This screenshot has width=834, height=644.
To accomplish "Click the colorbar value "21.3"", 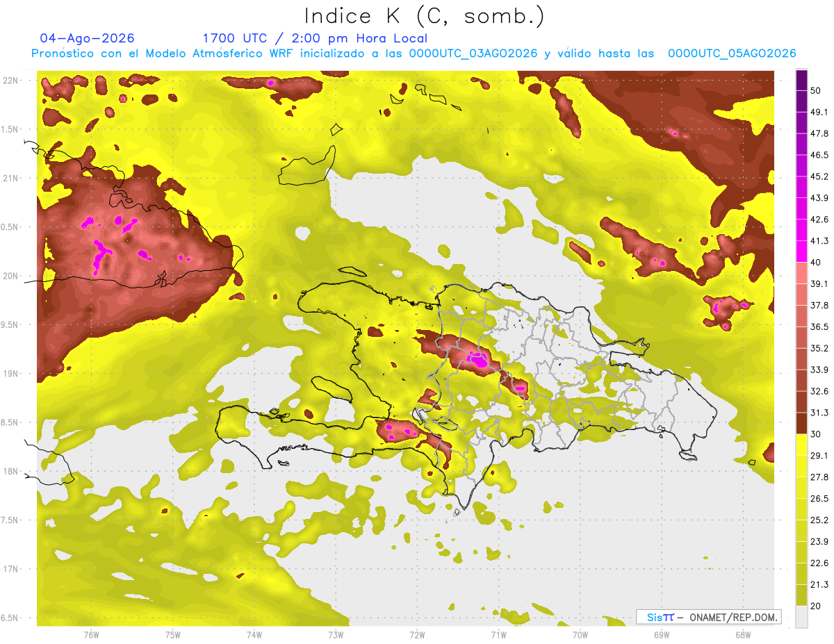I will [x=819, y=585].
